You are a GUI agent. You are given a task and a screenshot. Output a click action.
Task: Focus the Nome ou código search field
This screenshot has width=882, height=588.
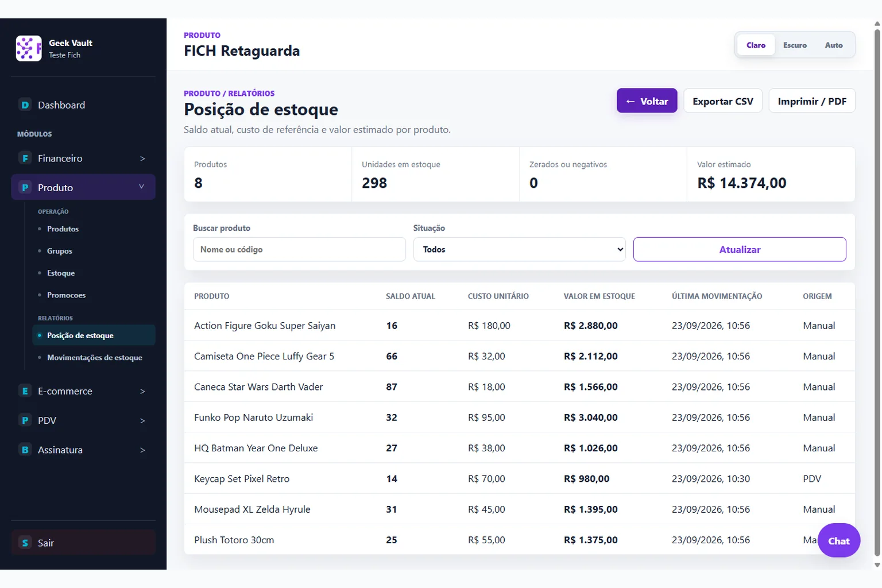point(299,249)
